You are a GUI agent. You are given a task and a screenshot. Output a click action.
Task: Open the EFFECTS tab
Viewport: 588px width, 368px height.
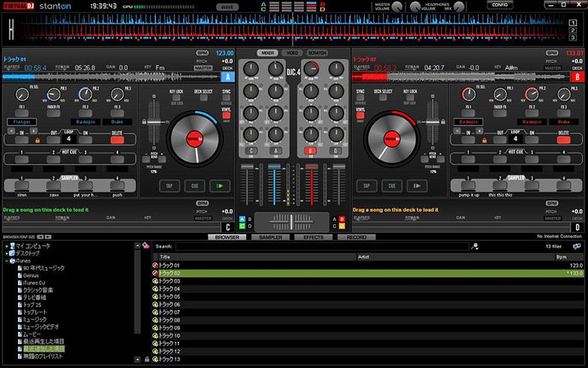click(313, 237)
